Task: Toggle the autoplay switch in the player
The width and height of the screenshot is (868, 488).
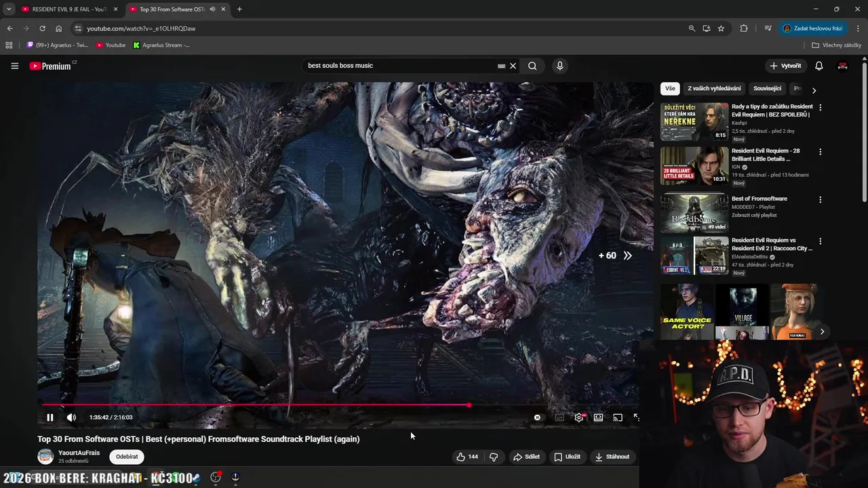Action: pos(537,418)
